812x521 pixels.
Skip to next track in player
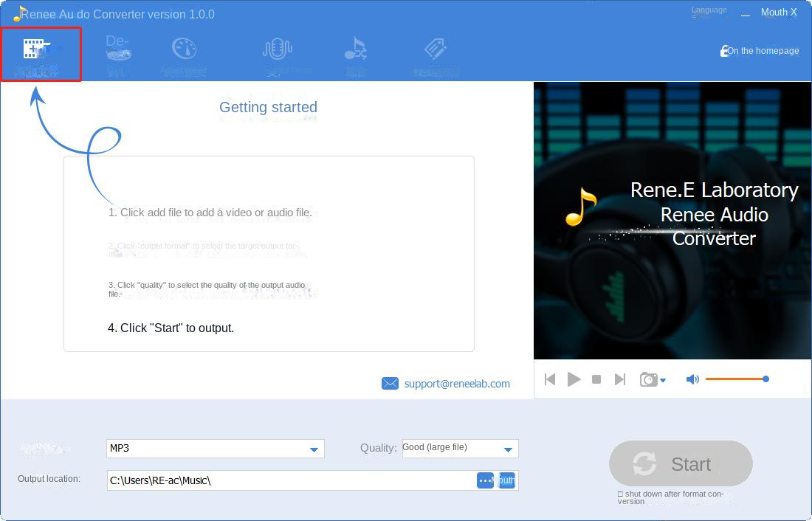click(x=620, y=379)
